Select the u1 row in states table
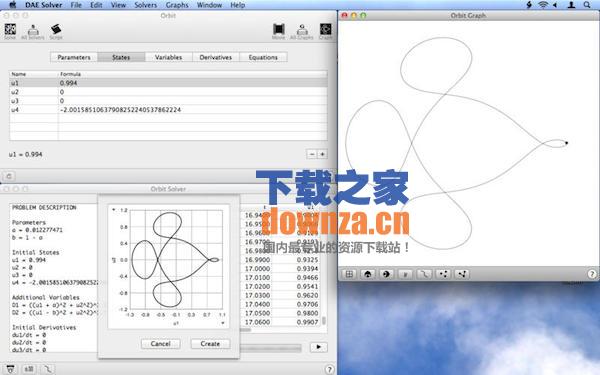Screen dimensions: 600x375 click(x=168, y=83)
